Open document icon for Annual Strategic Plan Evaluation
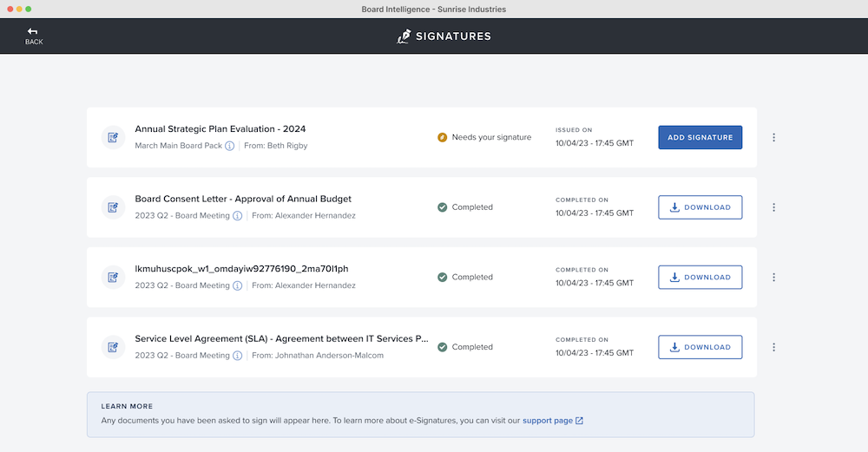This screenshot has width=868, height=452. 113,138
